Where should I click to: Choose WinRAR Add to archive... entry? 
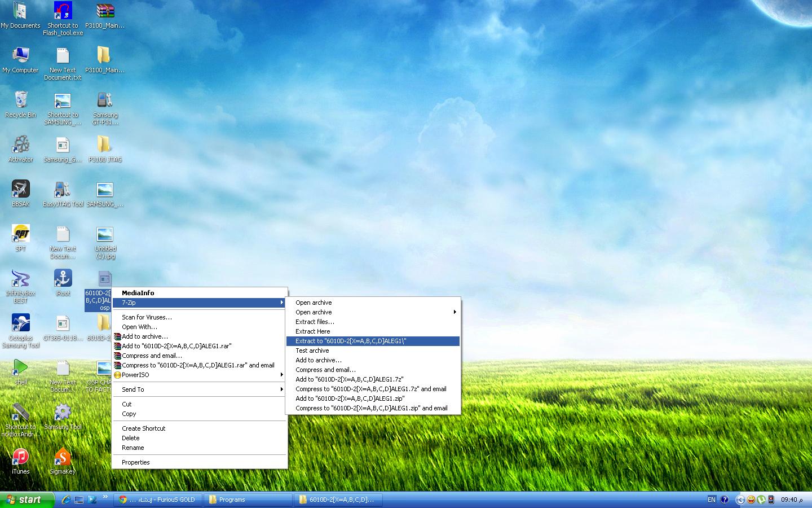[200, 336]
